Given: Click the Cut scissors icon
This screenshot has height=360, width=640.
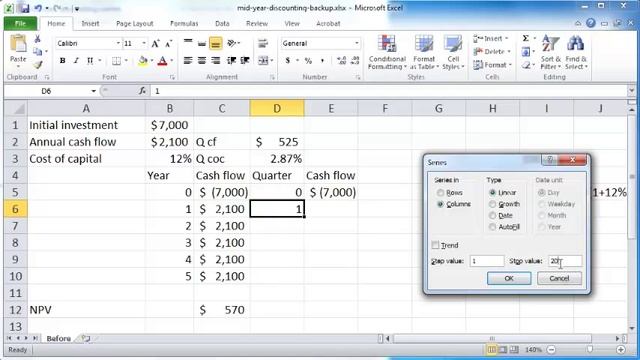Looking at the screenshot, I should (x=38, y=39).
